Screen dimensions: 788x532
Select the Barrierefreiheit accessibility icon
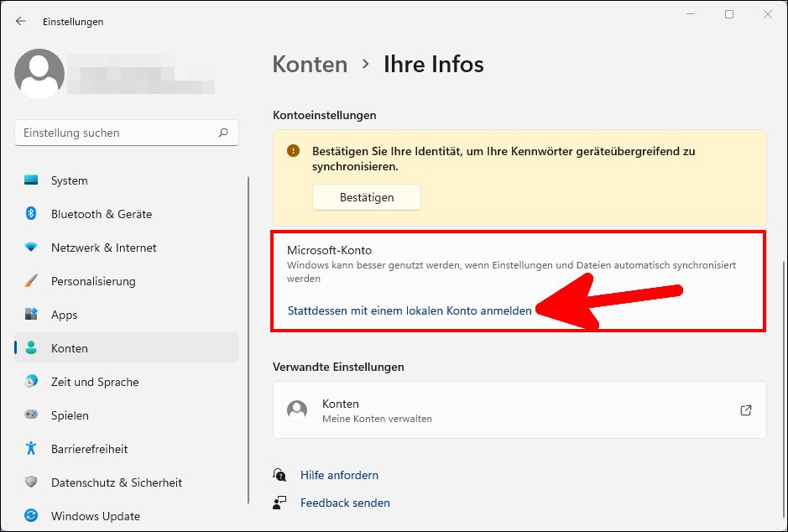coord(31,449)
